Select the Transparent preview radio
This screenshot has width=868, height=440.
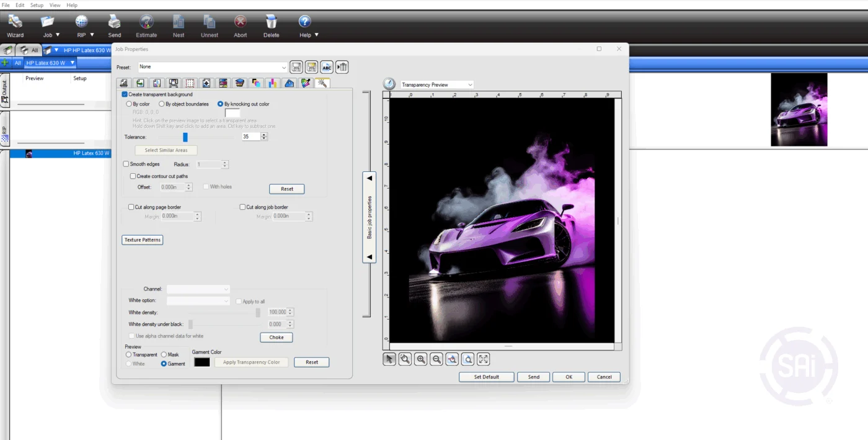click(129, 355)
